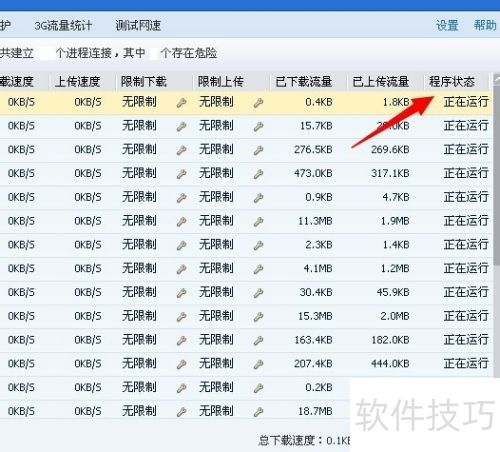Open download limit wrench for 473.0KB downloaded row
The width and height of the screenshot is (500, 452).
click(x=181, y=174)
